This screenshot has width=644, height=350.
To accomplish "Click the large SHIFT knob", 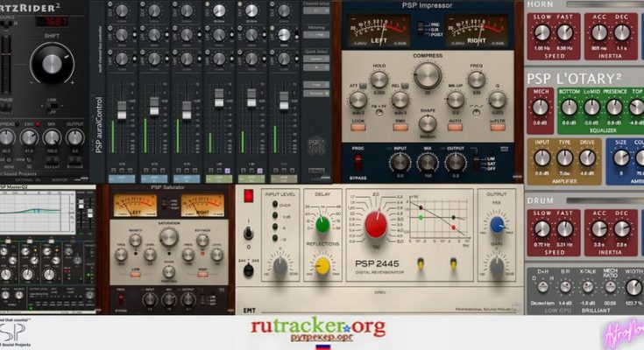I will coord(53,64).
